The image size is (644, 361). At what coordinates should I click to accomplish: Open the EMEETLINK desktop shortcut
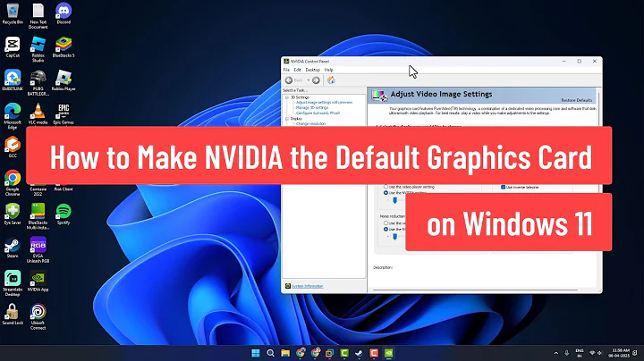coord(13,80)
